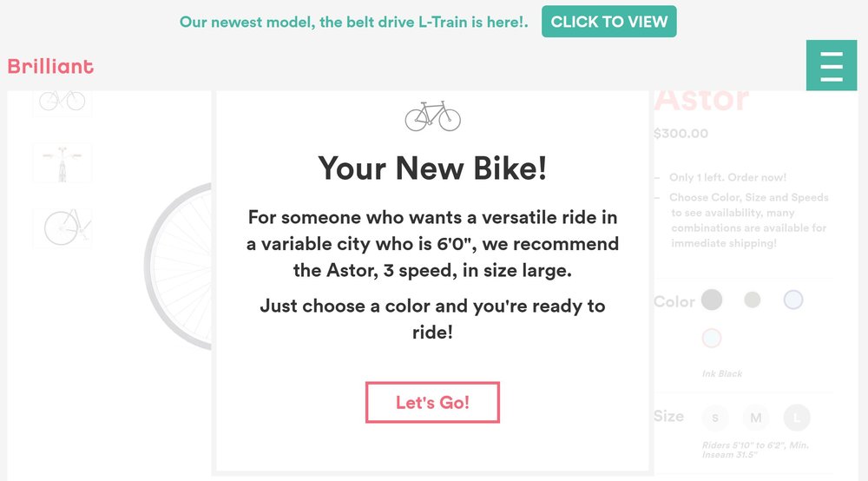Select the Ink Black color swatch
Screen dimensions: 868x481
coord(712,300)
